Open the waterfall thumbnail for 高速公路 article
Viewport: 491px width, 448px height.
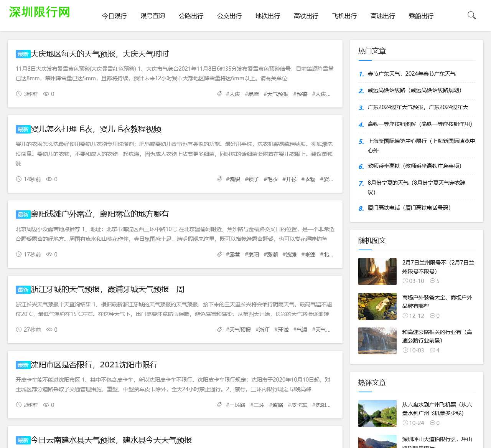(377, 341)
